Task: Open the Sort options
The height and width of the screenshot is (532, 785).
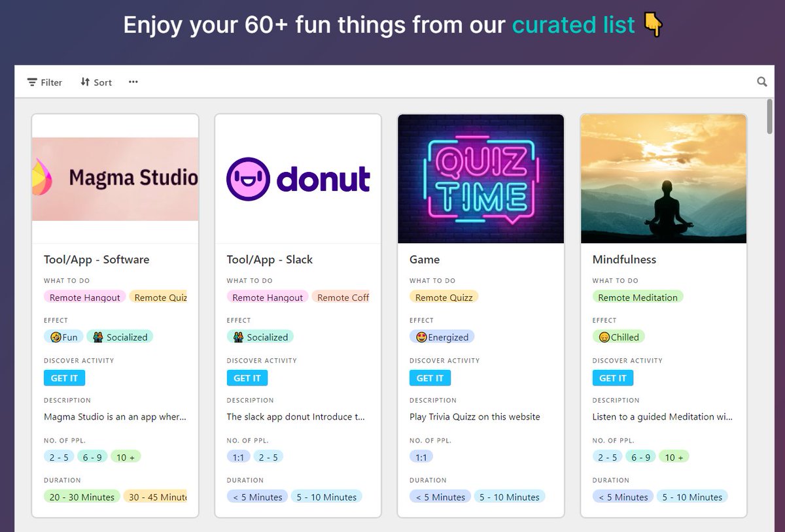Action: click(x=96, y=82)
